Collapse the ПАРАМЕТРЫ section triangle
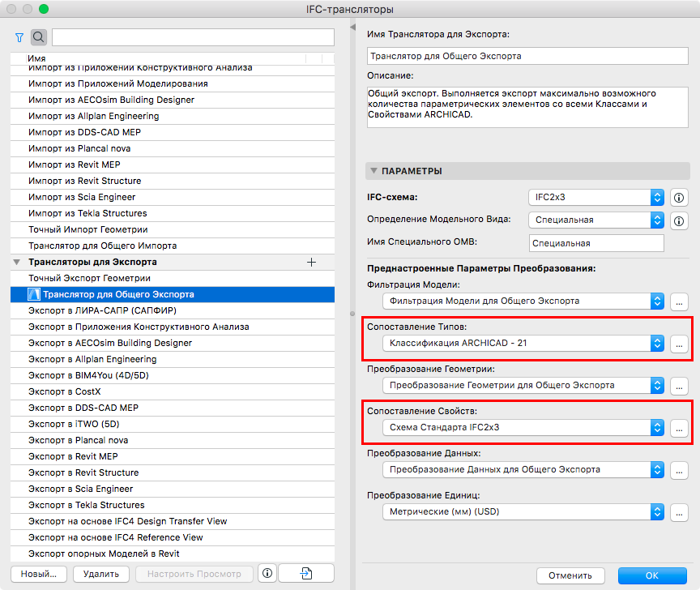 [373, 171]
